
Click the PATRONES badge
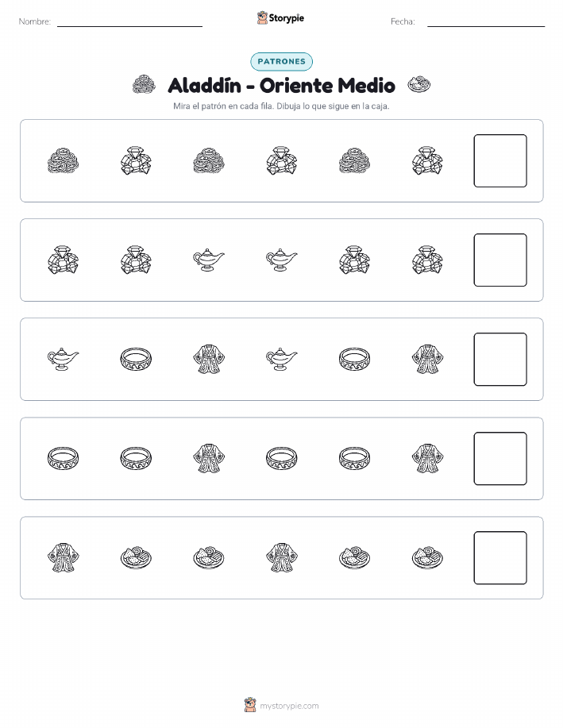(281, 61)
